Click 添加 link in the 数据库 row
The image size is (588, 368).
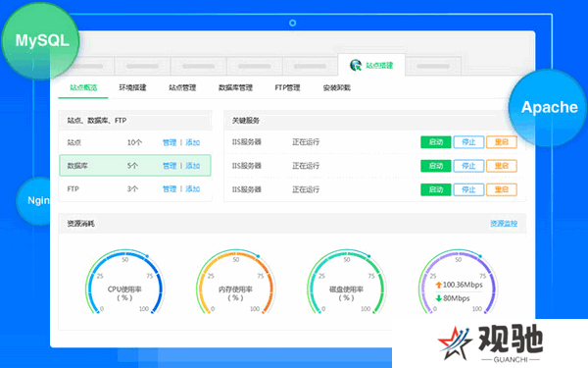click(x=193, y=166)
